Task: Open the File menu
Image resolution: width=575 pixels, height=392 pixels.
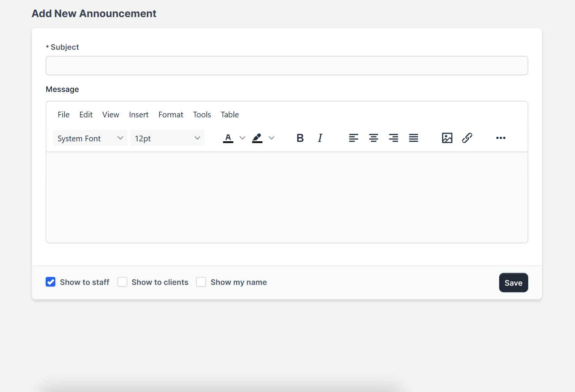Action: [64, 115]
